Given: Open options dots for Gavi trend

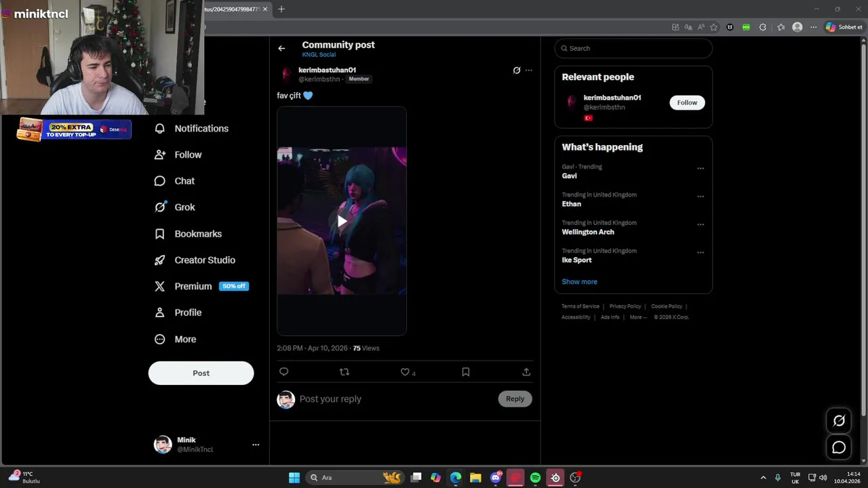Looking at the screenshot, I should [x=701, y=168].
